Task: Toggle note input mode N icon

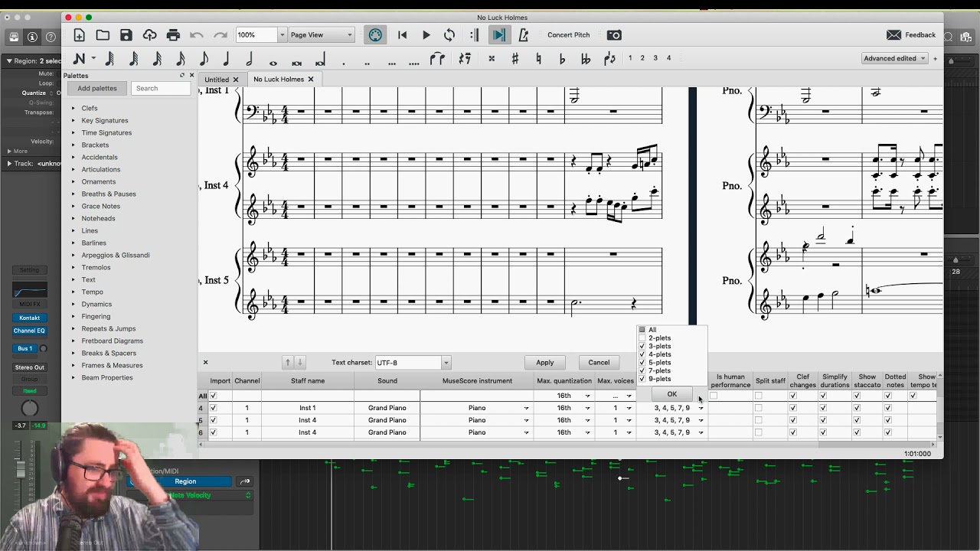Action: coord(79,59)
